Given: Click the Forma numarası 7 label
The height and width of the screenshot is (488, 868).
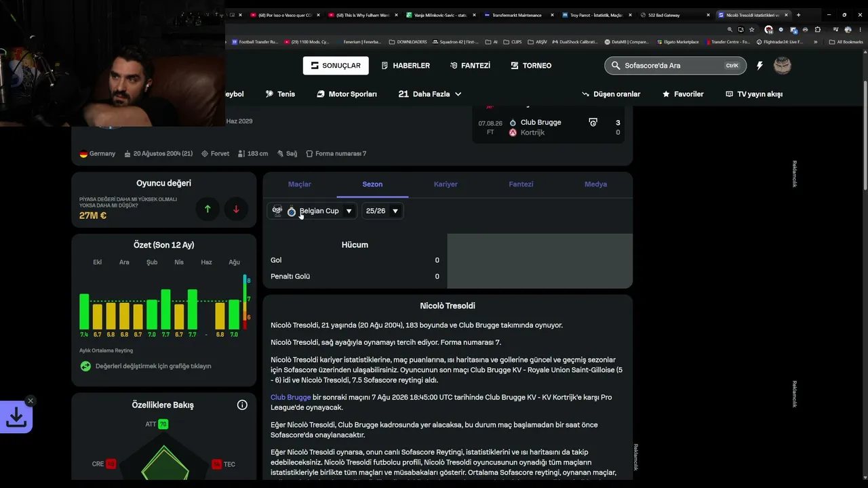Looking at the screenshot, I should coord(336,154).
